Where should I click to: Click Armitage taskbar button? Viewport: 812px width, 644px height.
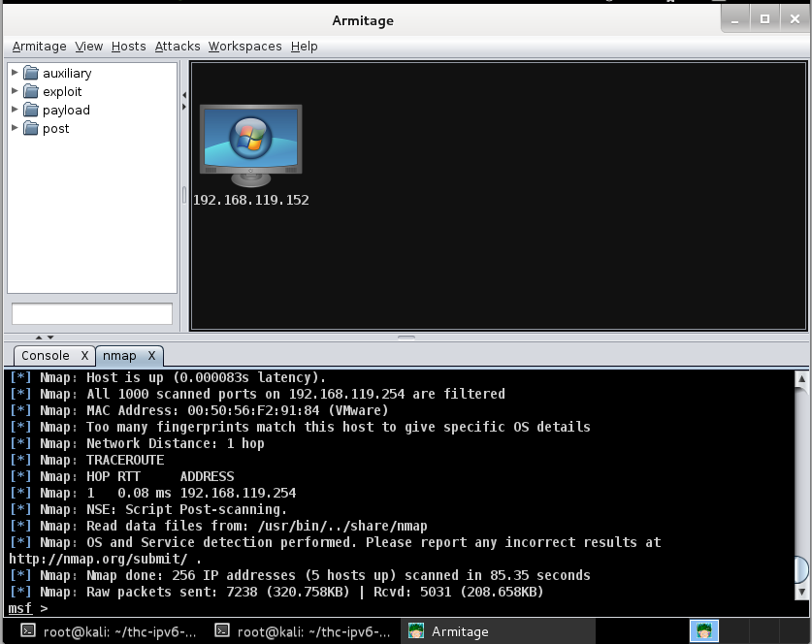(497, 631)
